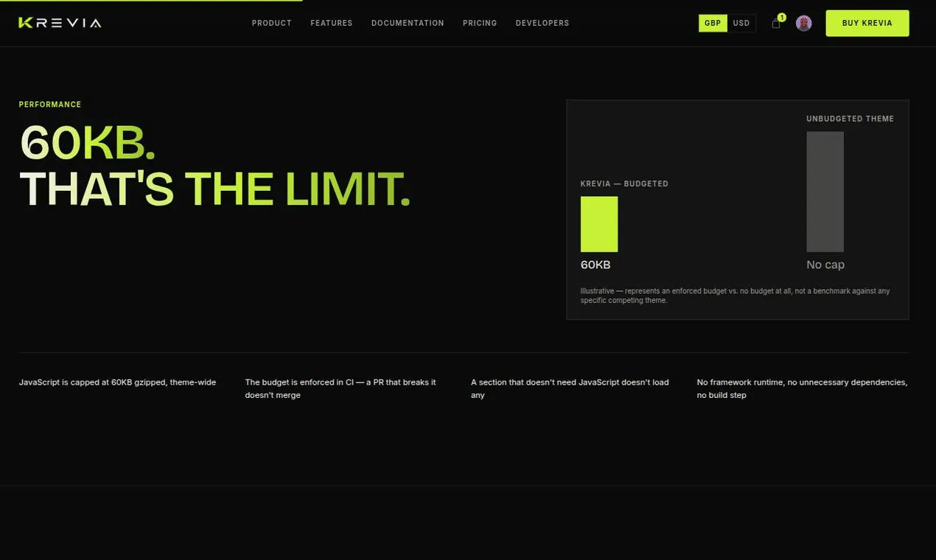This screenshot has height=560, width=936.
Task: Click the "60KB." headline
Action: (88, 142)
